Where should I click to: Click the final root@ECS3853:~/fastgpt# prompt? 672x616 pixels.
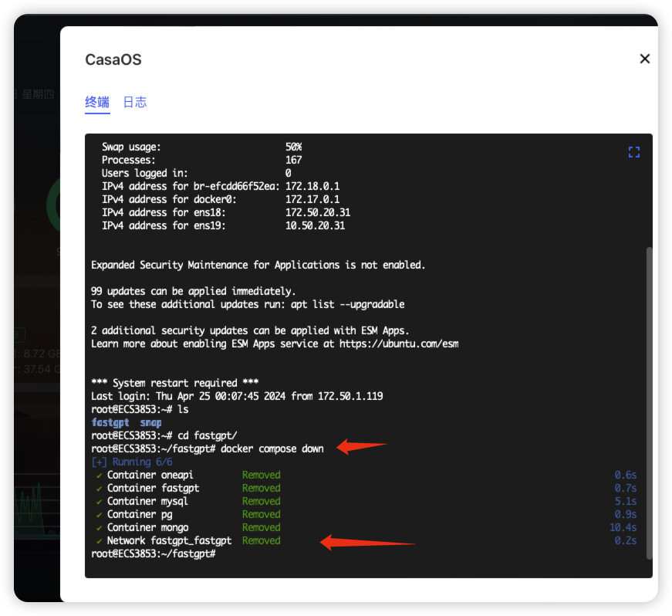154,553
